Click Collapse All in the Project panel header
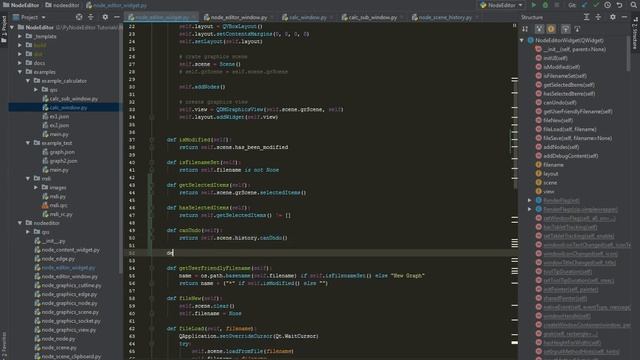Viewport: 640px width, 360px height. (x=91, y=17)
